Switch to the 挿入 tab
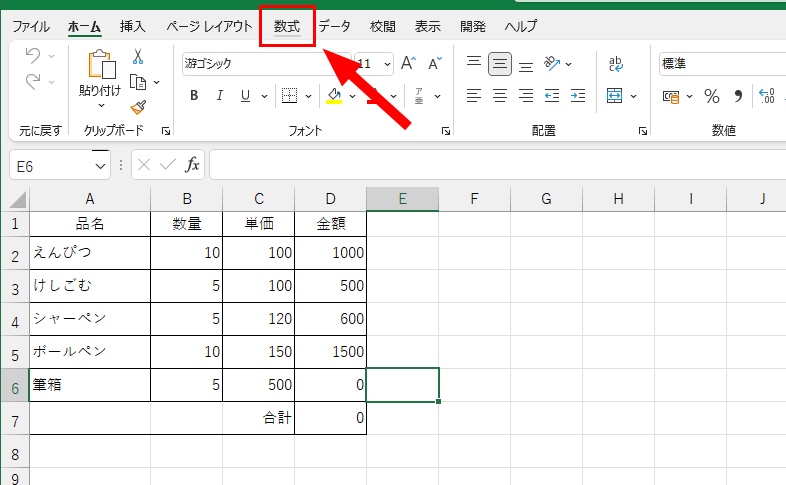The width and height of the screenshot is (786, 485). click(x=133, y=26)
